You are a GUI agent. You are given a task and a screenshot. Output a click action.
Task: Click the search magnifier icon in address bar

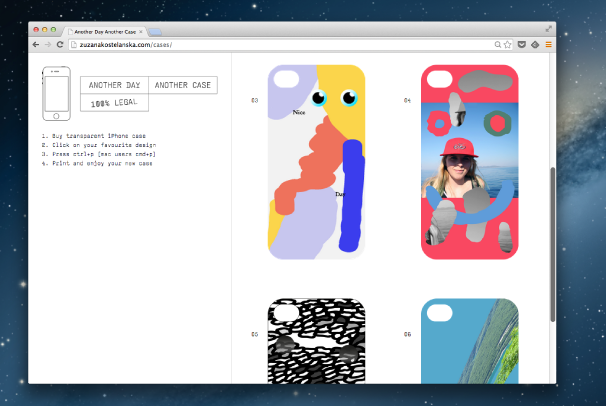click(498, 45)
